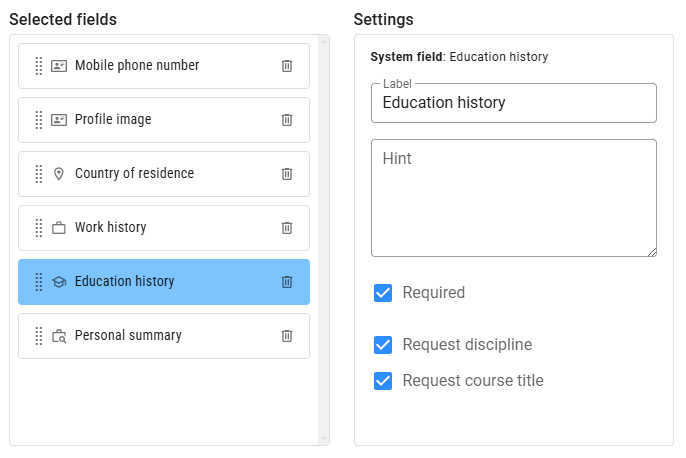Delete the Personal summary field

[x=287, y=336]
